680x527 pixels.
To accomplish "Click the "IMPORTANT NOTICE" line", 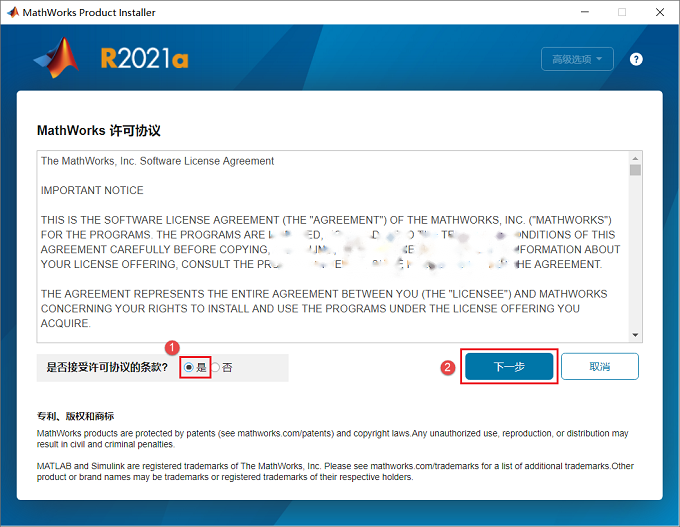I will pyautogui.click(x=92, y=190).
